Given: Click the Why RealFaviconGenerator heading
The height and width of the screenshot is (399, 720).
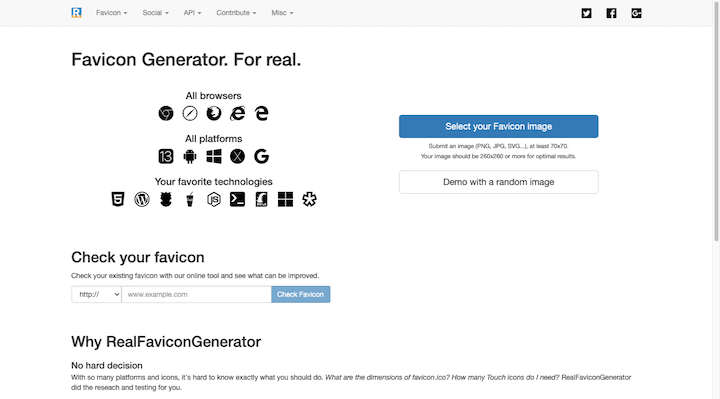Looking at the screenshot, I should click(x=166, y=342).
